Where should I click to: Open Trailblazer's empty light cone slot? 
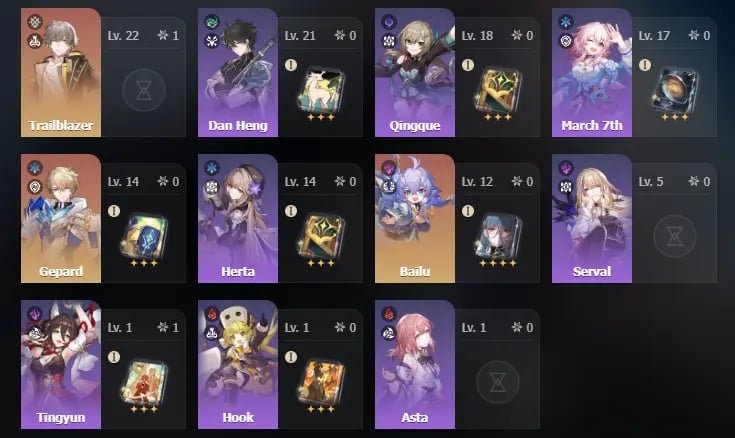pos(143,90)
